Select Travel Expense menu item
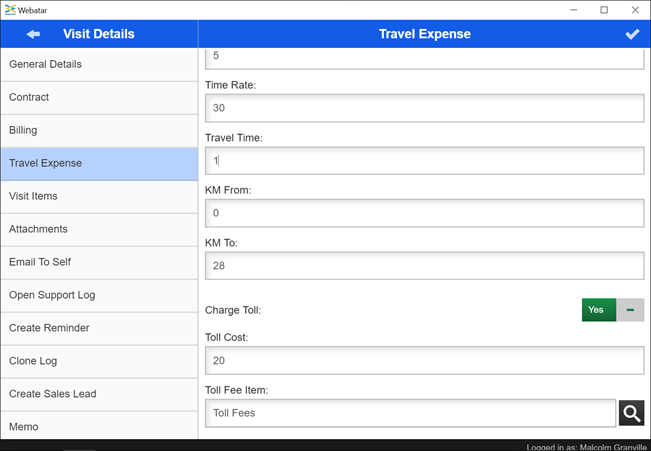Viewport: 651px width, 451px height. pos(98,163)
